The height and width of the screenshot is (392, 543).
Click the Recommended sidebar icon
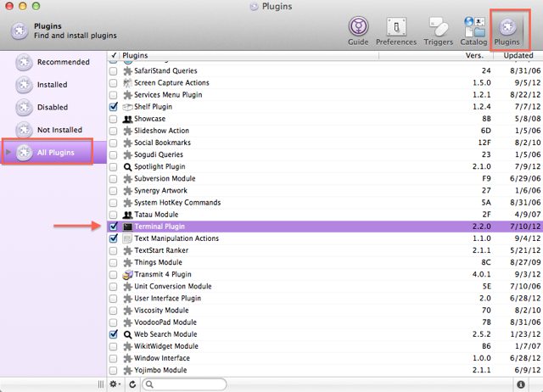(x=24, y=62)
